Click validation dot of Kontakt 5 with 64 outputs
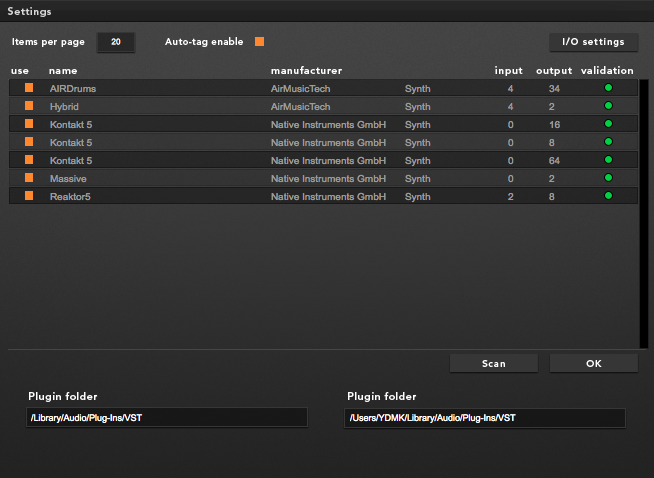 [x=608, y=159]
